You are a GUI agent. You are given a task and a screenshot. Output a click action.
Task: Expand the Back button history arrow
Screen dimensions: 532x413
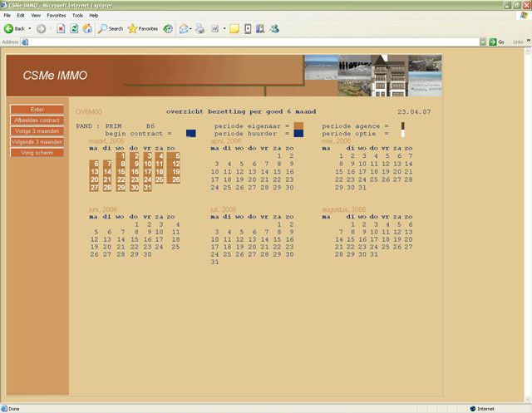click(x=30, y=28)
